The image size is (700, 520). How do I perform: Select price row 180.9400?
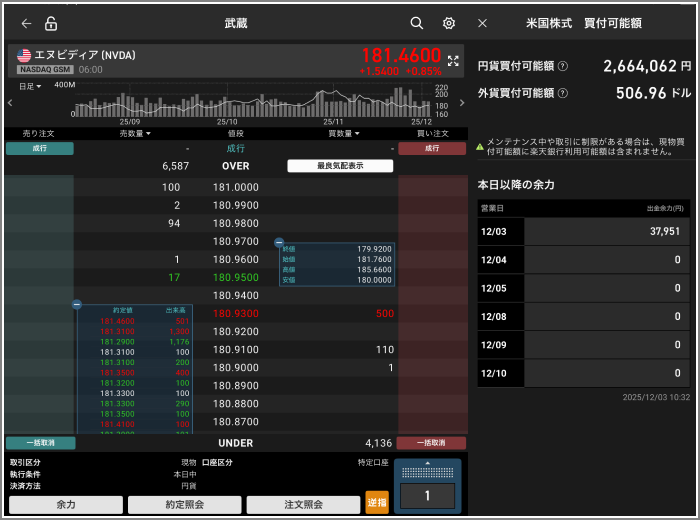click(x=236, y=295)
